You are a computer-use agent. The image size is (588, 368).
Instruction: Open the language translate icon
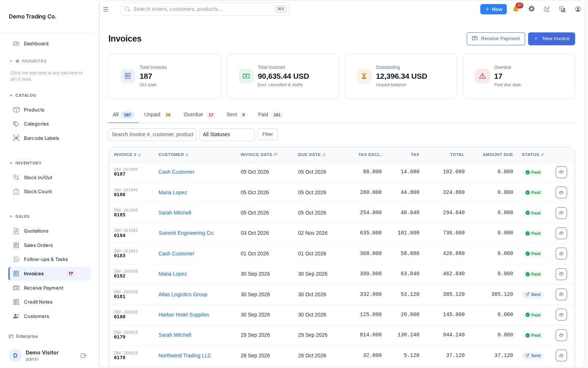562,9
